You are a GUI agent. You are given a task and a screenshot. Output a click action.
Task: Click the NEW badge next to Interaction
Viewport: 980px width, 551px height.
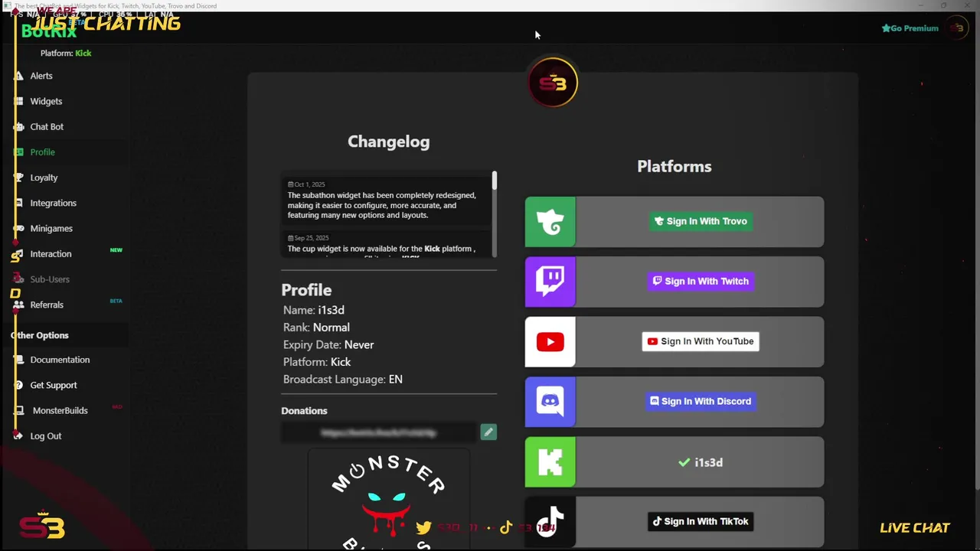click(x=116, y=250)
